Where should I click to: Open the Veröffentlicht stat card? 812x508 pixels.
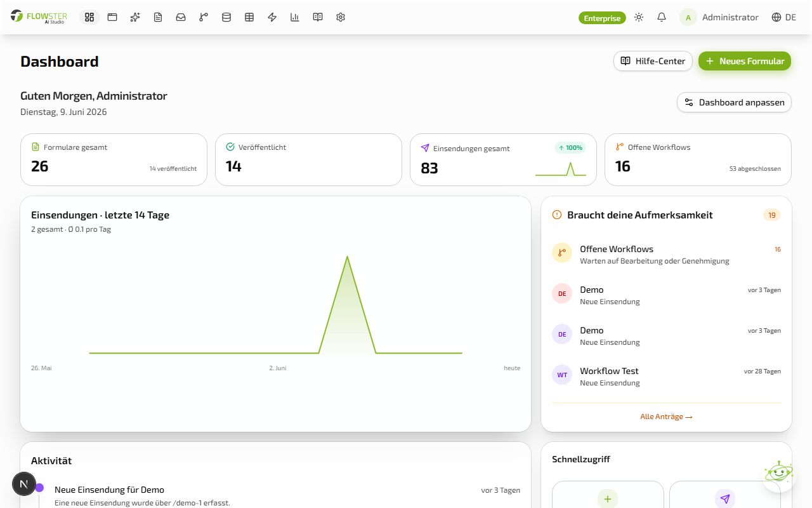(x=308, y=159)
